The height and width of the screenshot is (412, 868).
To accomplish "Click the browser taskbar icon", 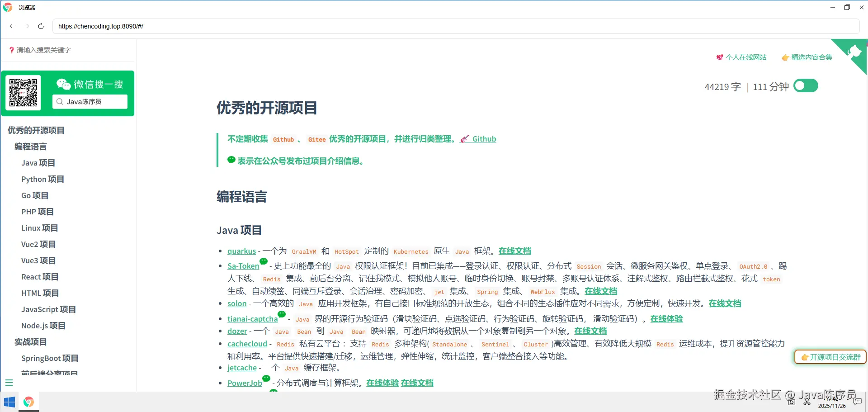I will click(28, 402).
